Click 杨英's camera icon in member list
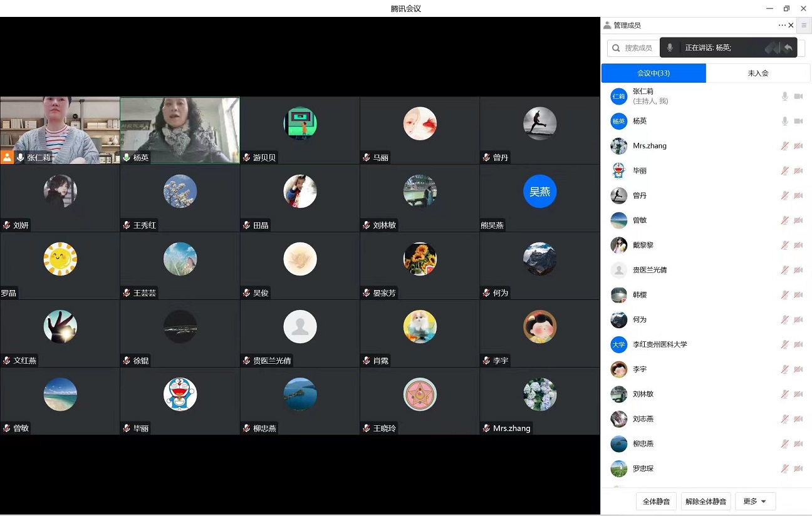Viewport: 812px width, 516px height. pyautogui.click(x=798, y=121)
